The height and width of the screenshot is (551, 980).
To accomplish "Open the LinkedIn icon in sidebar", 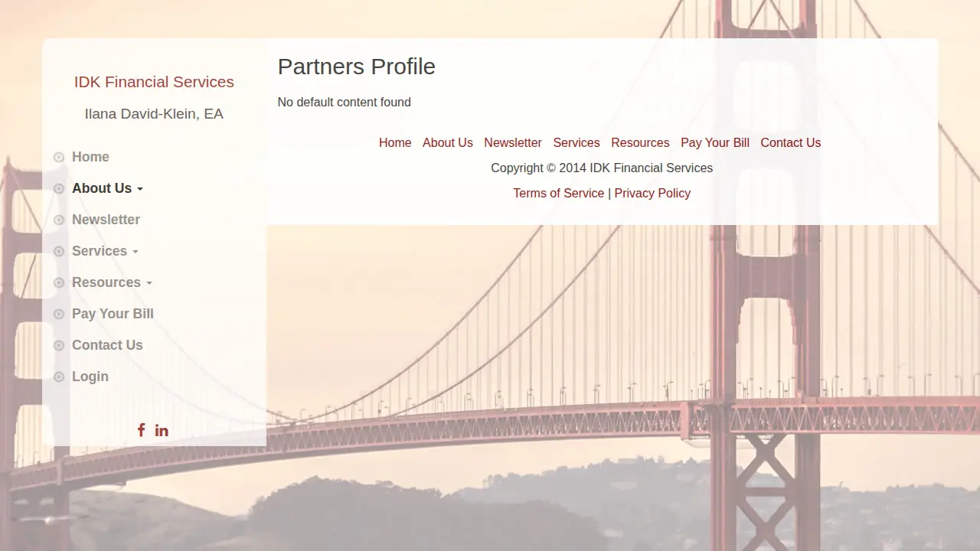I will 162,430.
